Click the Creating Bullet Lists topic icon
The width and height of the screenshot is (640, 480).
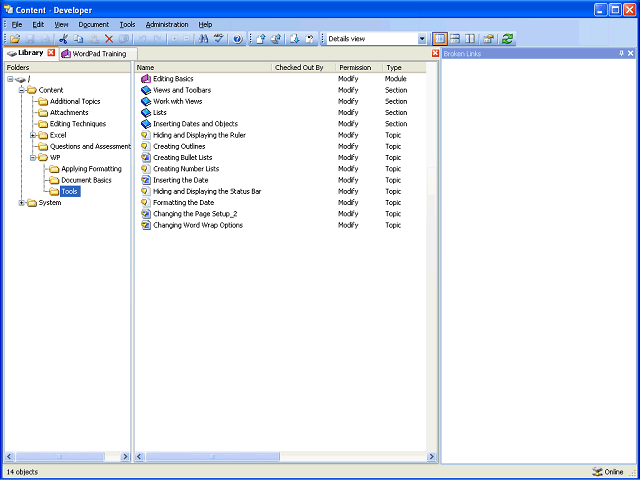click(146, 158)
